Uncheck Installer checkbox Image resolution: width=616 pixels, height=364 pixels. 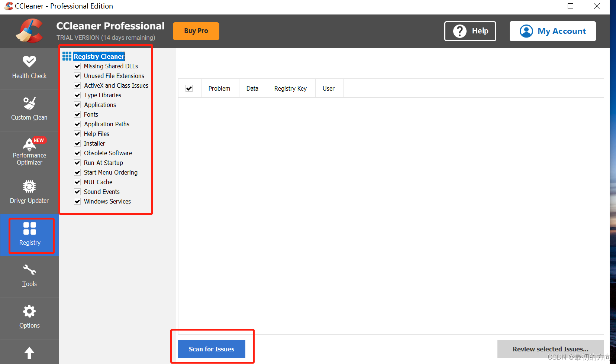(77, 143)
